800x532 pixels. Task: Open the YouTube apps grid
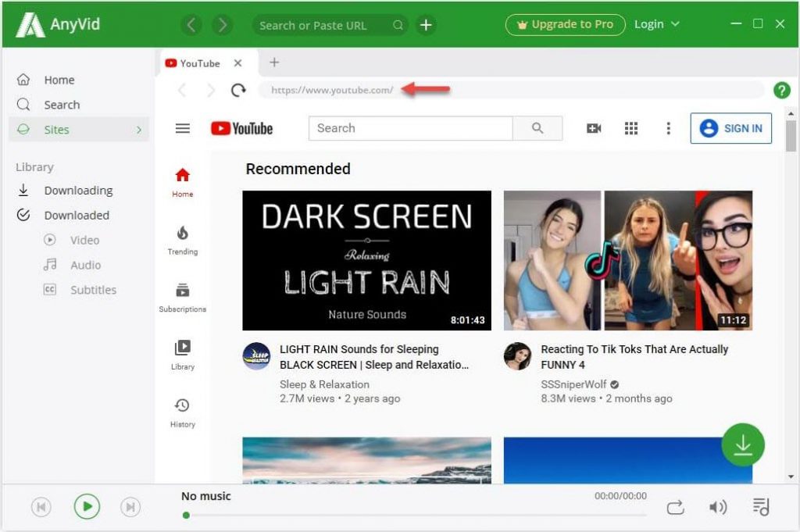(x=631, y=129)
